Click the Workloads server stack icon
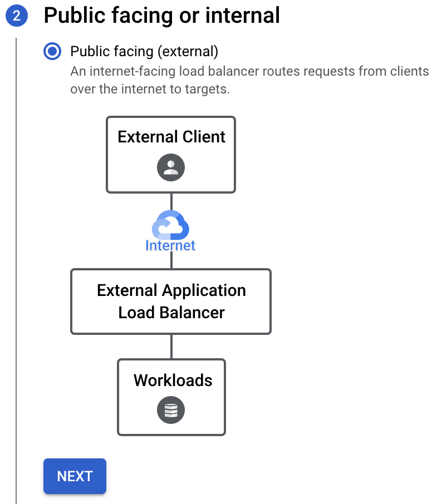Screen dimensions: 432x504 (x=170, y=411)
